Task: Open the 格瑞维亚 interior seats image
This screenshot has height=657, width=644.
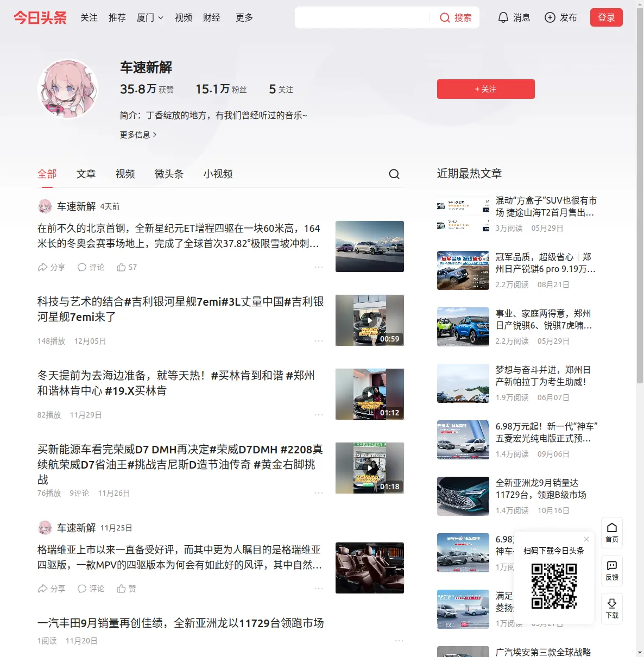Action: pyautogui.click(x=370, y=568)
